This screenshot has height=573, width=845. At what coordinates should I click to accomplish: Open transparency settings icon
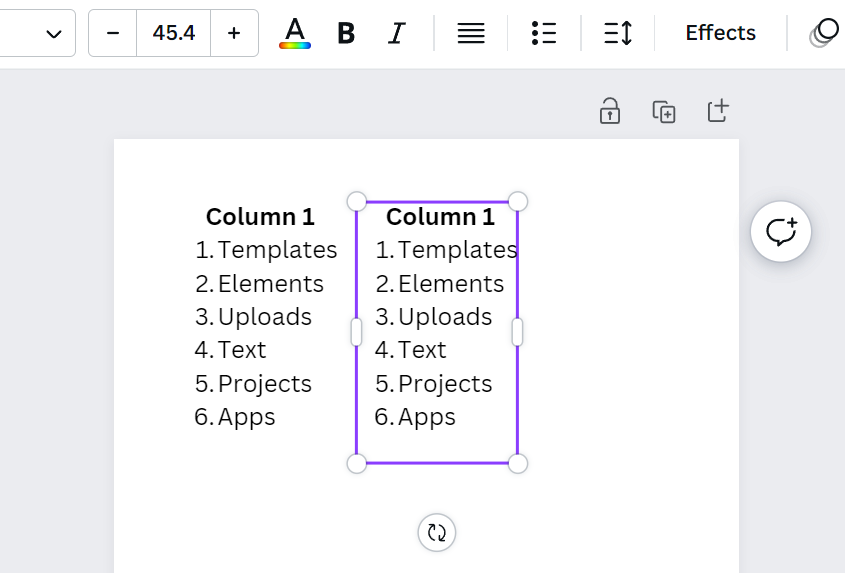click(x=825, y=33)
